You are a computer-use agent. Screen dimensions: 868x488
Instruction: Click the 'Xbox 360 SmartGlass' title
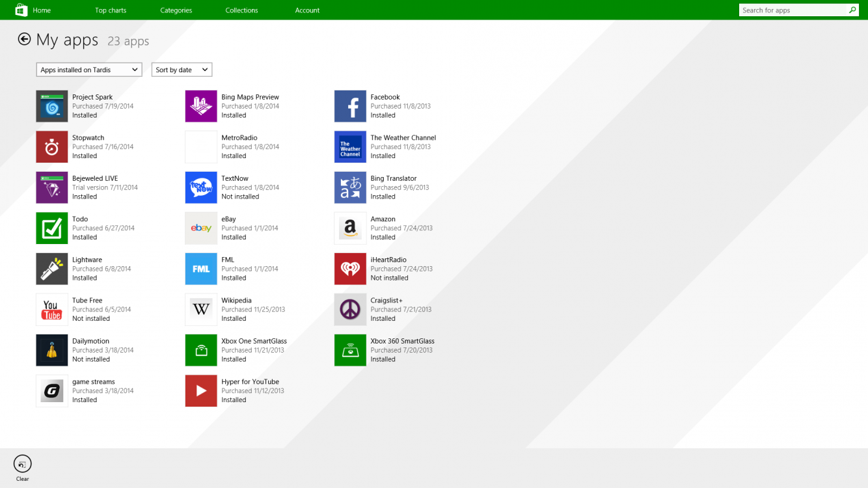pyautogui.click(x=402, y=341)
